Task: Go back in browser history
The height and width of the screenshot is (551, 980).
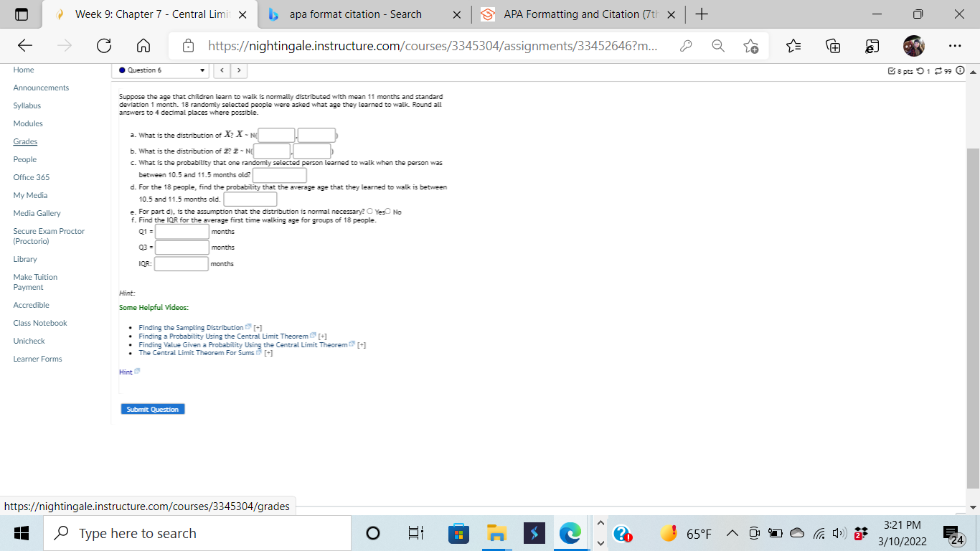Action: (x=25, y=47)
